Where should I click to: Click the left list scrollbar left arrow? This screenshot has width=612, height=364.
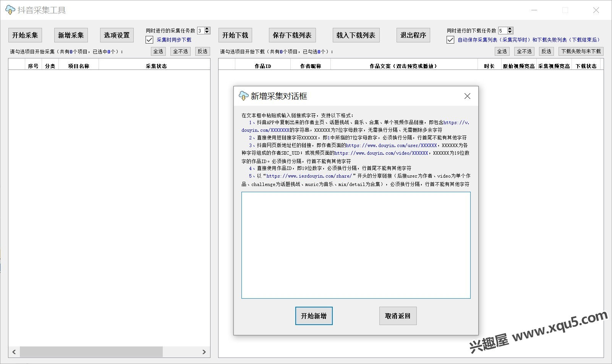click(x=14, y=352)
